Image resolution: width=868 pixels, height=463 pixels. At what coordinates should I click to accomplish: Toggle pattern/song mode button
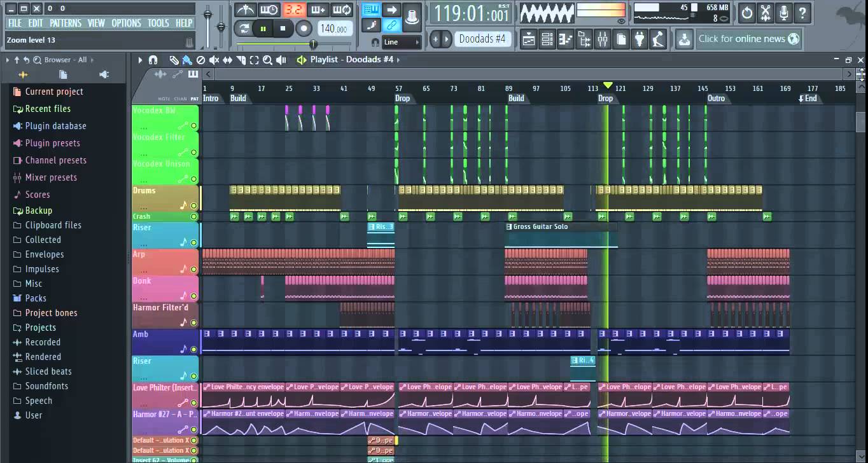click(x=242, y=29)
